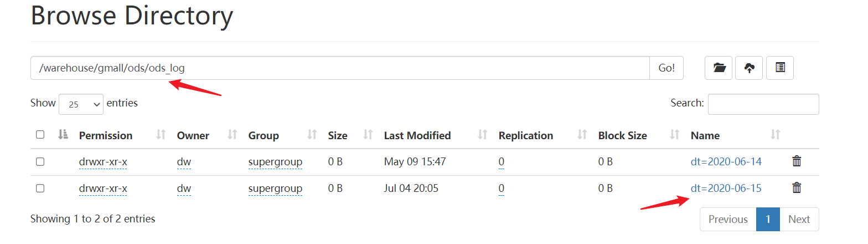
Task: Click the Previous pagination button
Action: tap(728, 219)
